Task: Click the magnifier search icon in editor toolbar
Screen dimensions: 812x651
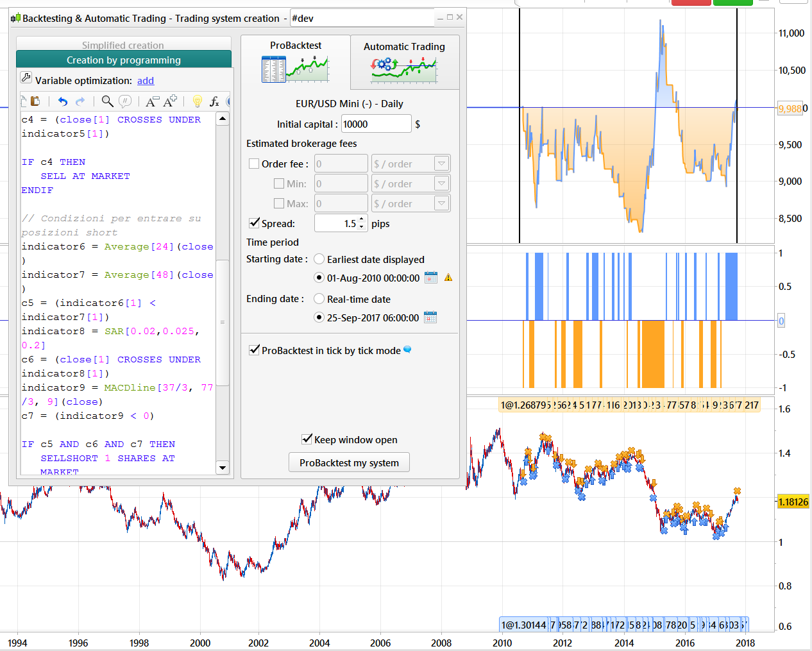Action: pos(107,101)
